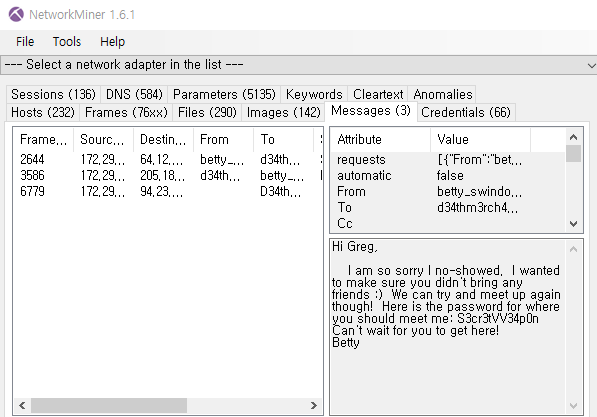
Task: Switch to the Credentials (66) tab
Action: click(x=466, y=112)
